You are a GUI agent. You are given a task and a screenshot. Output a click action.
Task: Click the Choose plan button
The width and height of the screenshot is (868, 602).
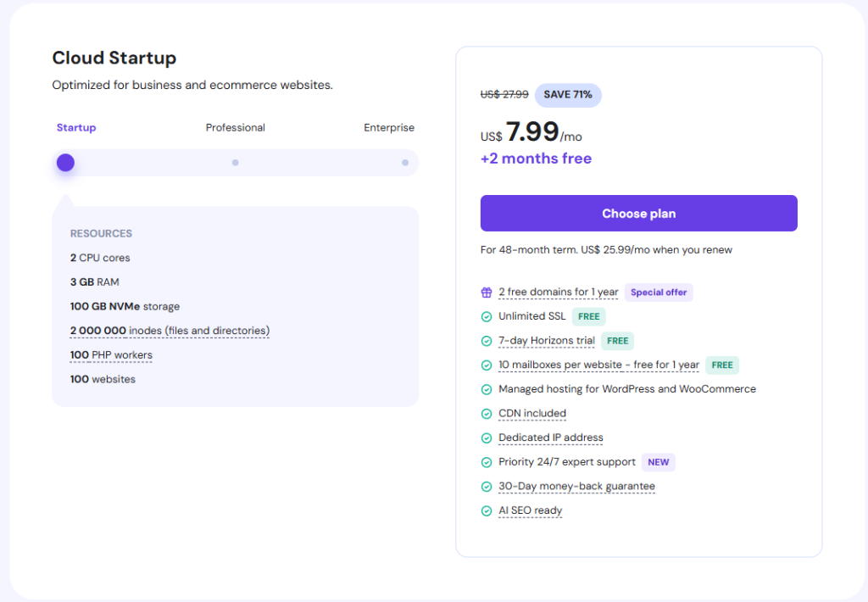(639, 213)
